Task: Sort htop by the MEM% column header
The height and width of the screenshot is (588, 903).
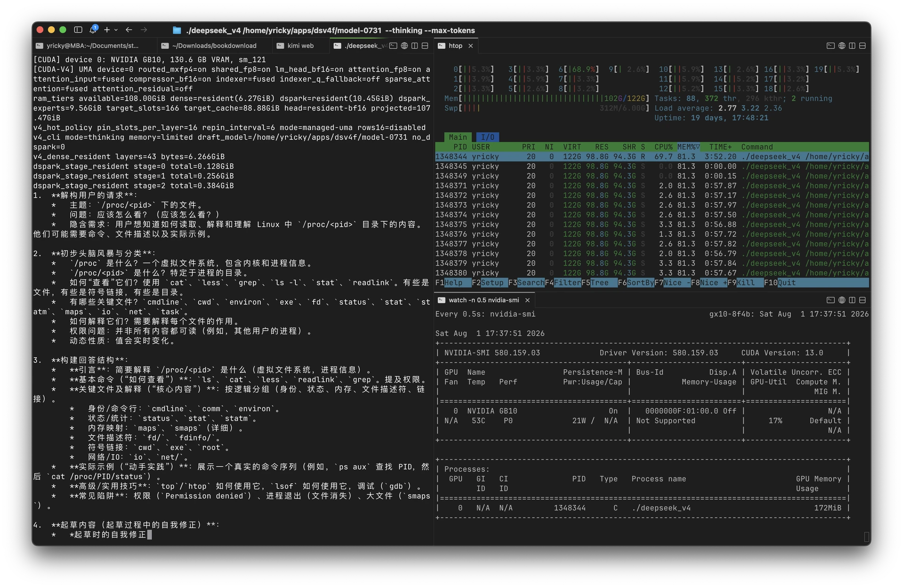Action: pyautogui.click(x=688, y=147)
